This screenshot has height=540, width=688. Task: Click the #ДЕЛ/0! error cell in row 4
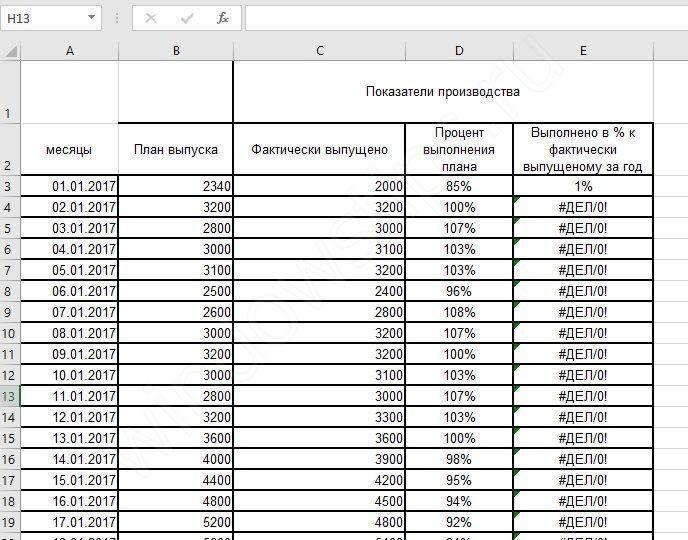[583, 207]
